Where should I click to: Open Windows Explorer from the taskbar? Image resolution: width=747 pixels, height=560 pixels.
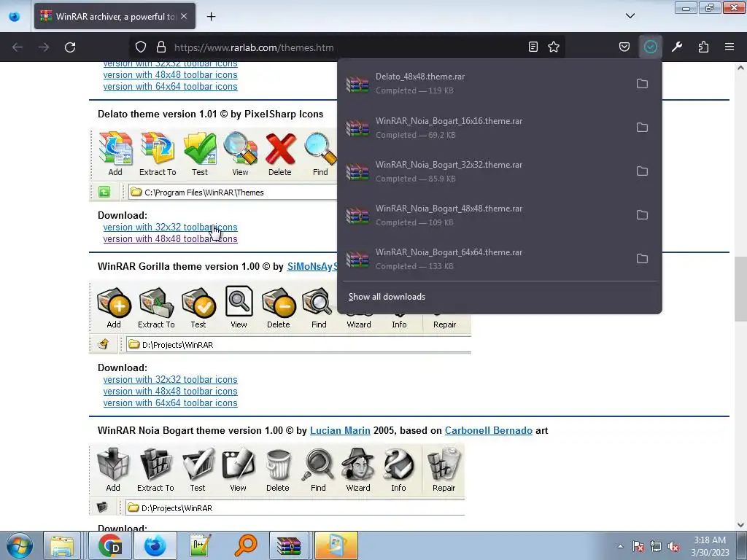tap(63, 545)
